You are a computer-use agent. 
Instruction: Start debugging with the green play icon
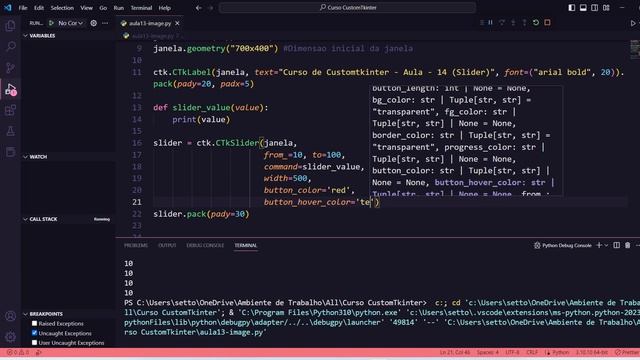point(51,23)
